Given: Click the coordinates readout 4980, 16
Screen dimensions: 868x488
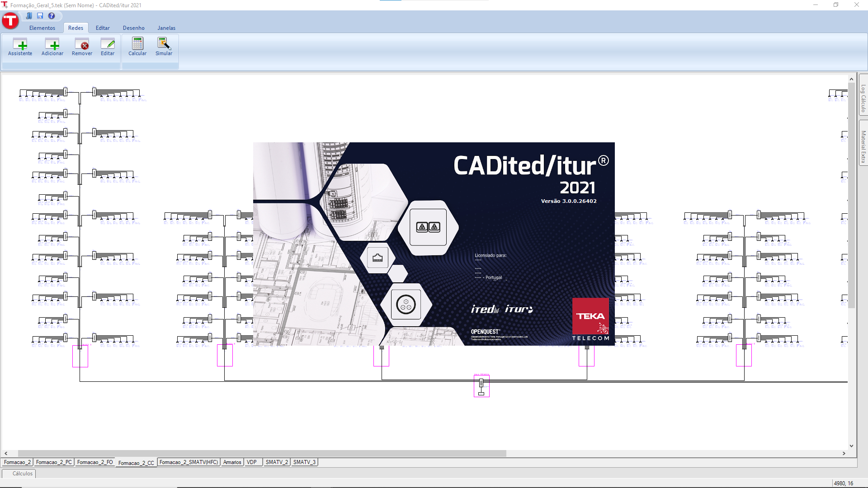Looking at the screenshot, I should (843, 483).
